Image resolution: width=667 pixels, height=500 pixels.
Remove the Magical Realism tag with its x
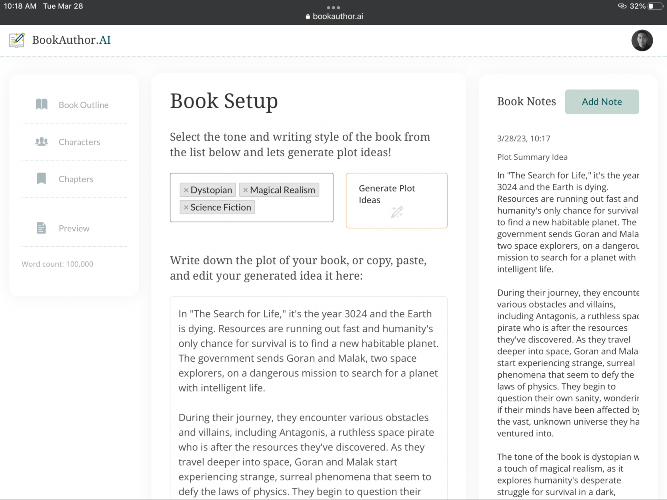click(245, 190)
